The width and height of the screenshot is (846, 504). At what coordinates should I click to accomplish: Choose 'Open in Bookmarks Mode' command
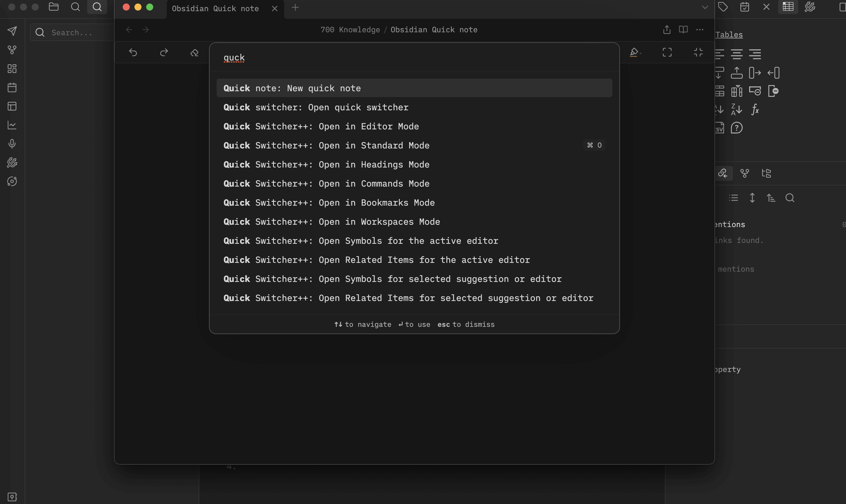pyautogui.click(x=414, y=202)
